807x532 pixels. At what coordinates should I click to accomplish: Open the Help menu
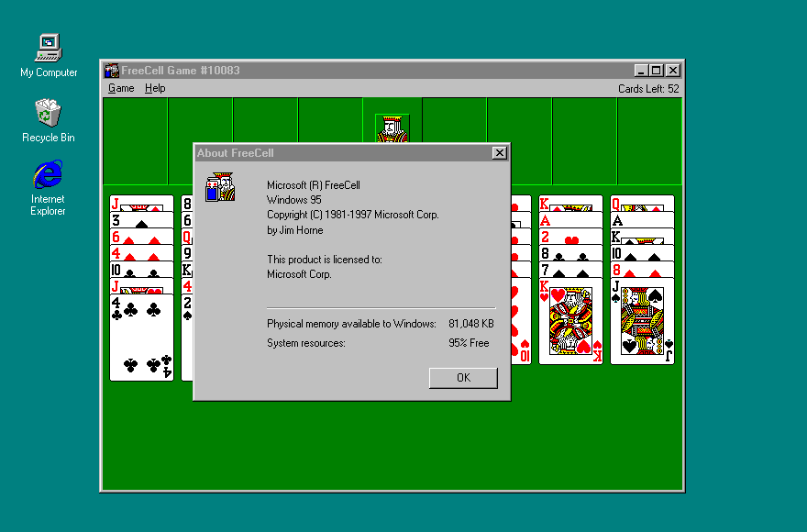click(x=155, y=88)
